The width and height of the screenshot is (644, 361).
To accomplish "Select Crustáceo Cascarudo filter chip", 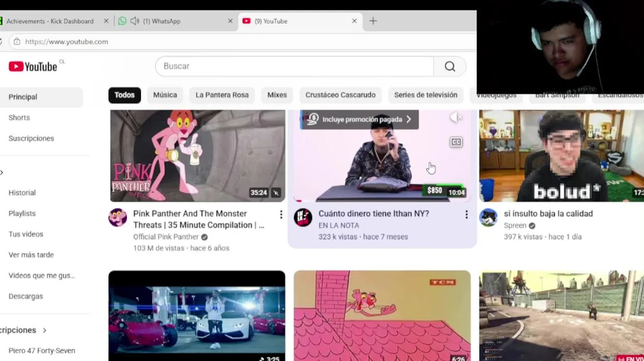I will point(341,95).
